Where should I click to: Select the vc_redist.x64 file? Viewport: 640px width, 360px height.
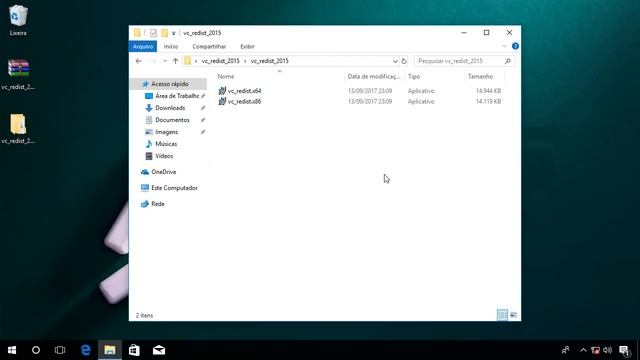[244, 91]
